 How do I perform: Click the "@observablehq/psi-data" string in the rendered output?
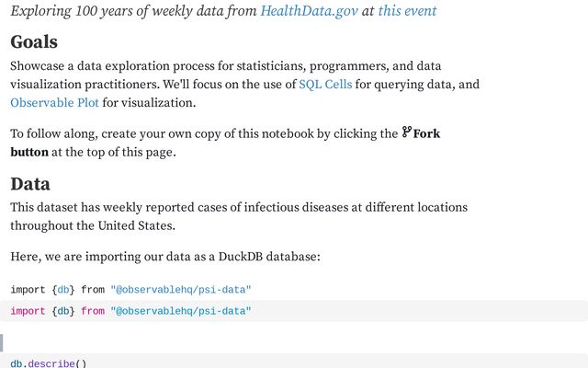[x=181, y=290]
